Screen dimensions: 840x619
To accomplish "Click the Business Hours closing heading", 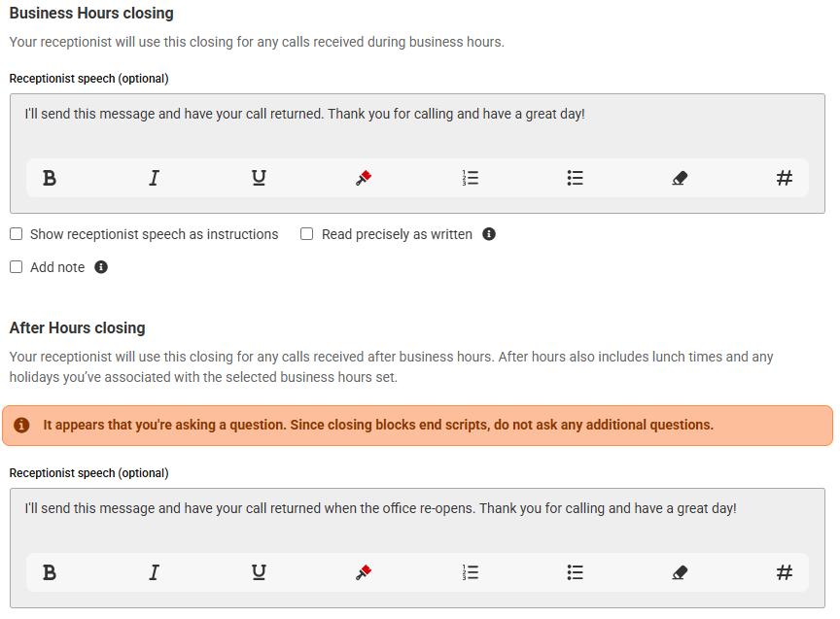I will [91, 13].
